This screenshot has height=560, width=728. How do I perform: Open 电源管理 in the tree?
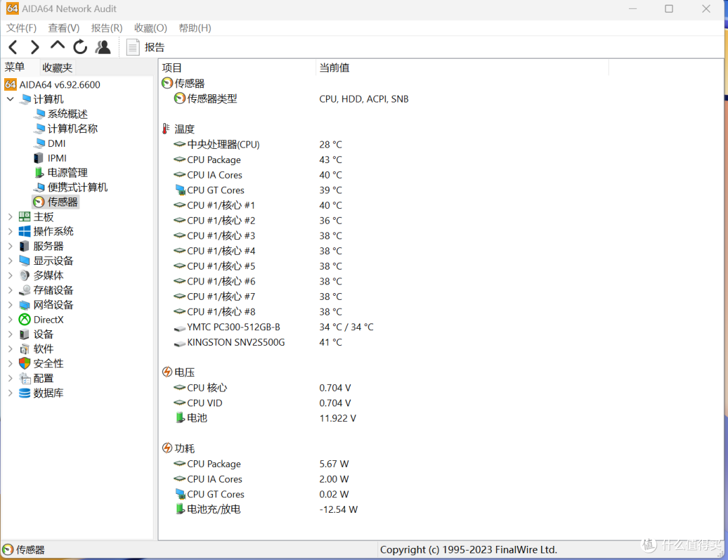click(x=61, y=173)
